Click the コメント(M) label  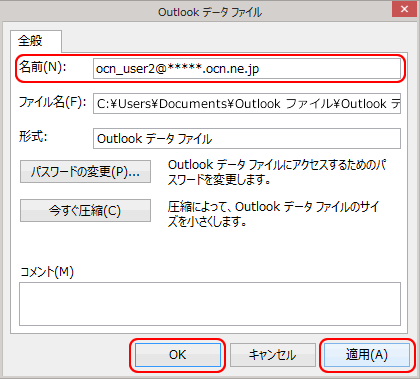[x=47, y=272]
